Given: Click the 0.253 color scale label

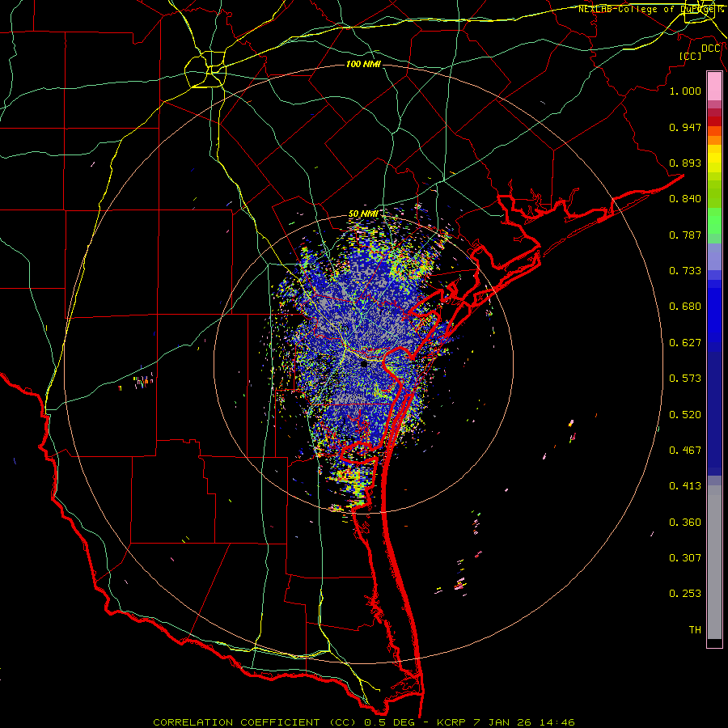Looking at the screenshot, I should pyautogui.click(x=685, y=594).
